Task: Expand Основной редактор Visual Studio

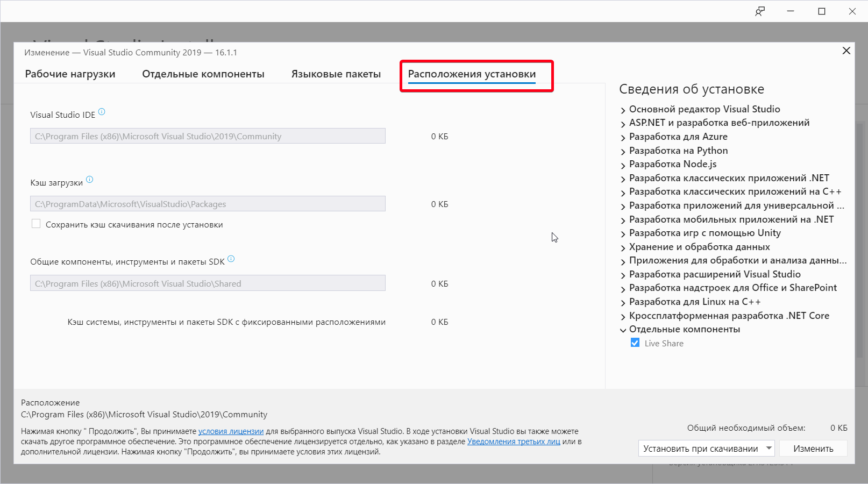Action: [x=623, y=110]
